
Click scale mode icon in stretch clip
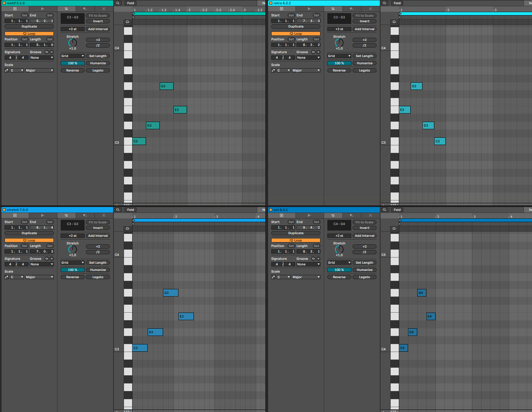(7, 277)
